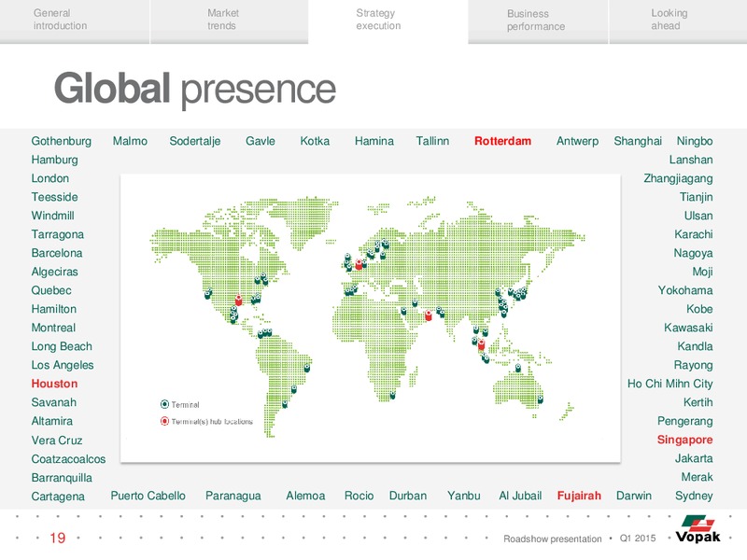The width and height of the screenshot is (747, 560).
Task: Click the Altamira label
Action: point(52,422)
